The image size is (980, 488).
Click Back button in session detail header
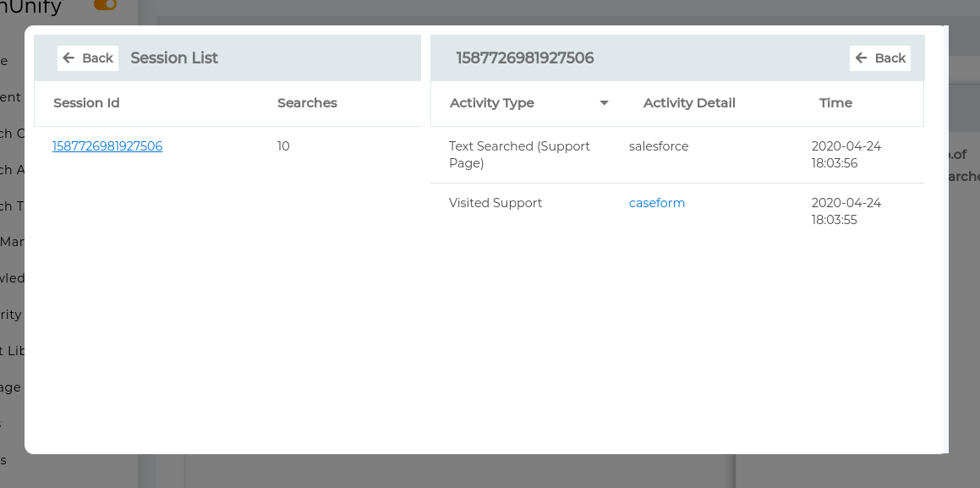[880, 58]
